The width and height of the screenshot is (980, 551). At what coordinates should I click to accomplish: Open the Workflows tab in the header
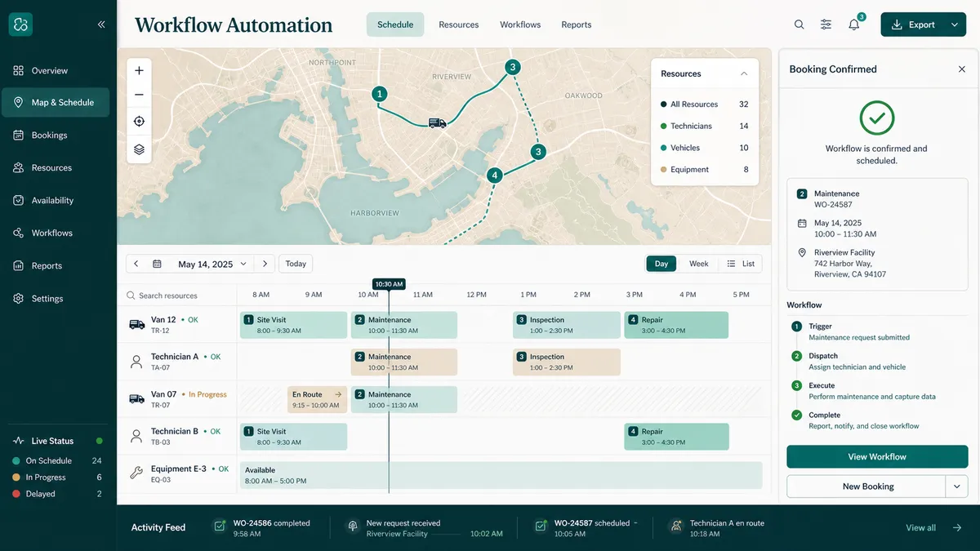coord(520,24)
